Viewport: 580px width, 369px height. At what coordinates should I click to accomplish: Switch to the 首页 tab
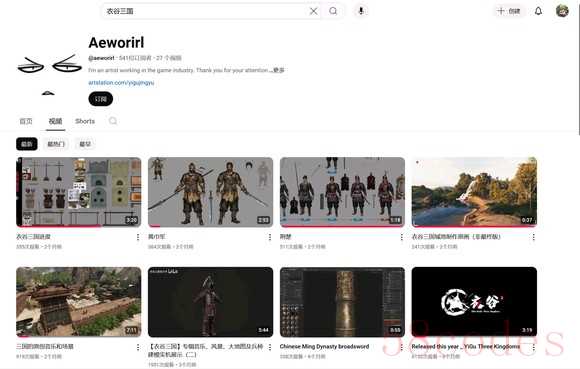coord(26,121)
